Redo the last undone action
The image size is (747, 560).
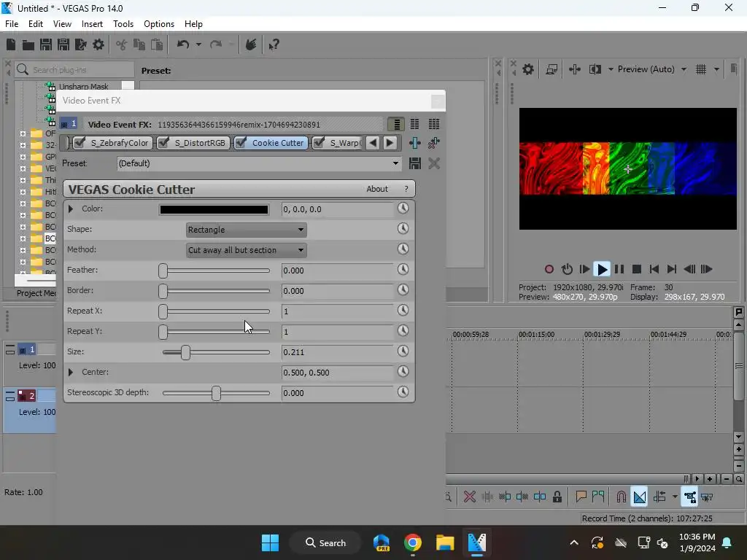[216, 44]
